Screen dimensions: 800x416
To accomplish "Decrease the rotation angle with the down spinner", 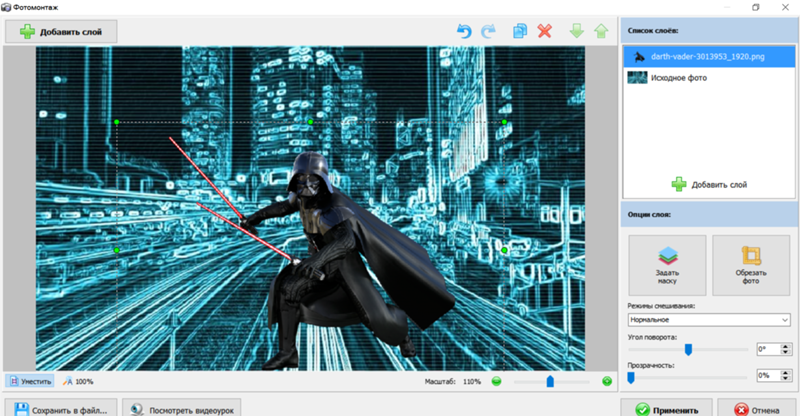I will pyautogui.click(x=786, y=352).
